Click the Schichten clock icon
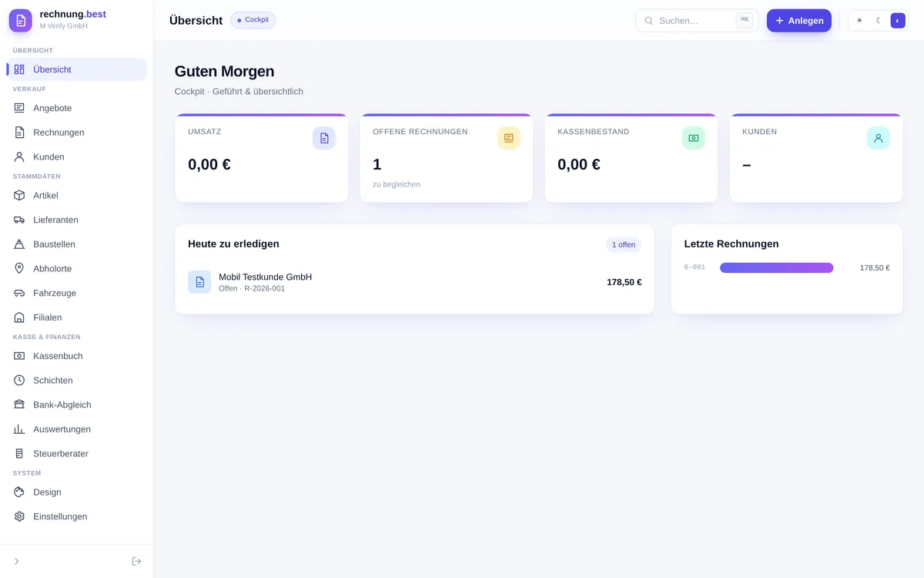 coord(19,380)
